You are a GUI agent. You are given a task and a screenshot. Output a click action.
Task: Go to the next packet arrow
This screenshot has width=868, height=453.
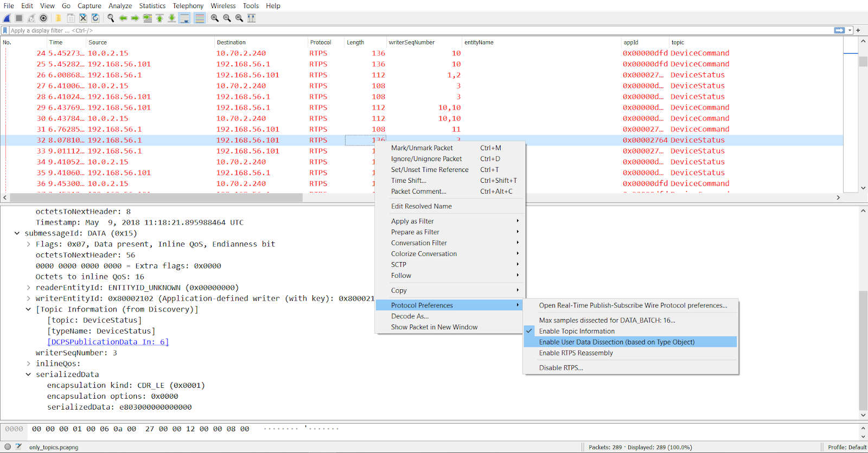pos(135,18)
